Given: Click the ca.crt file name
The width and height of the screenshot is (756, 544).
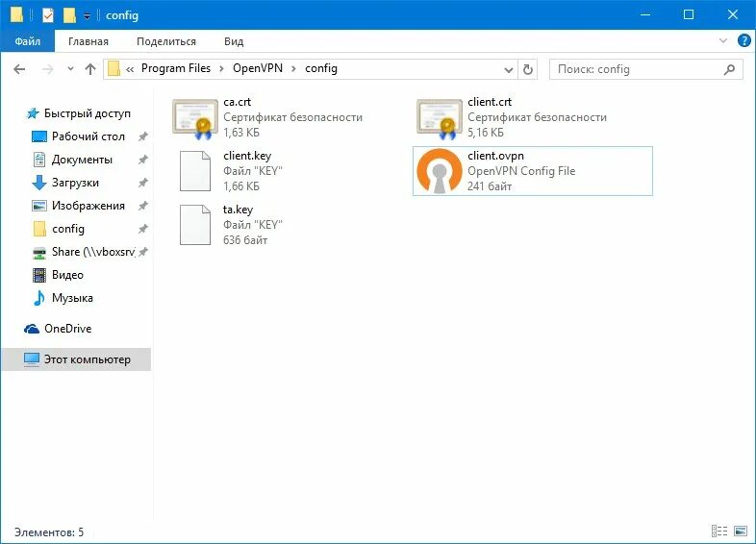Looking at the screenshot, I should pos(238,102).
